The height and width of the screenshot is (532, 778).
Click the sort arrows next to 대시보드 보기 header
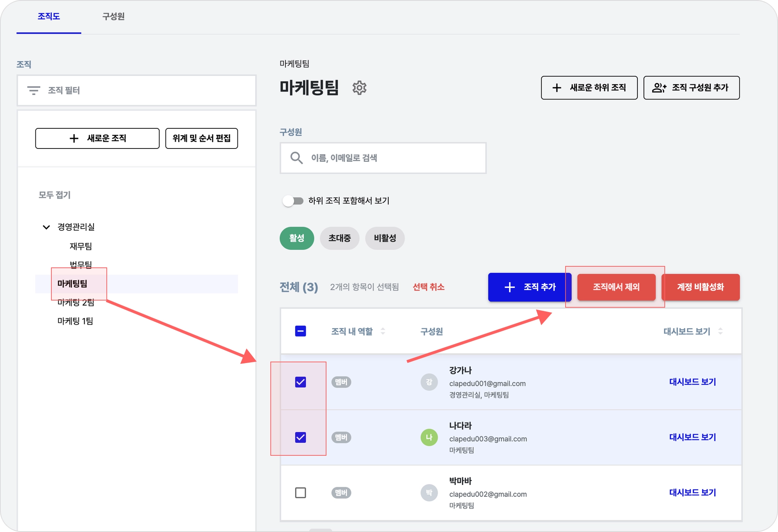coord(720,331)
